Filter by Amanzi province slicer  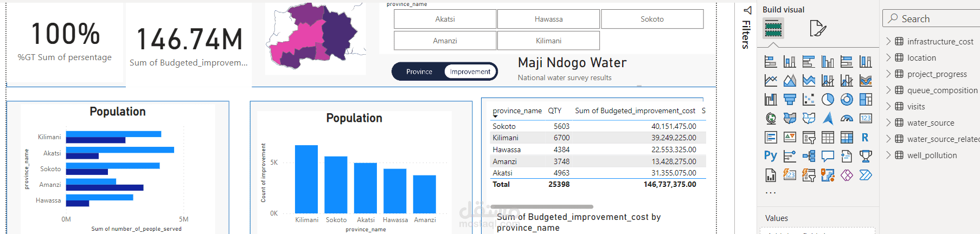click(445, 41)
